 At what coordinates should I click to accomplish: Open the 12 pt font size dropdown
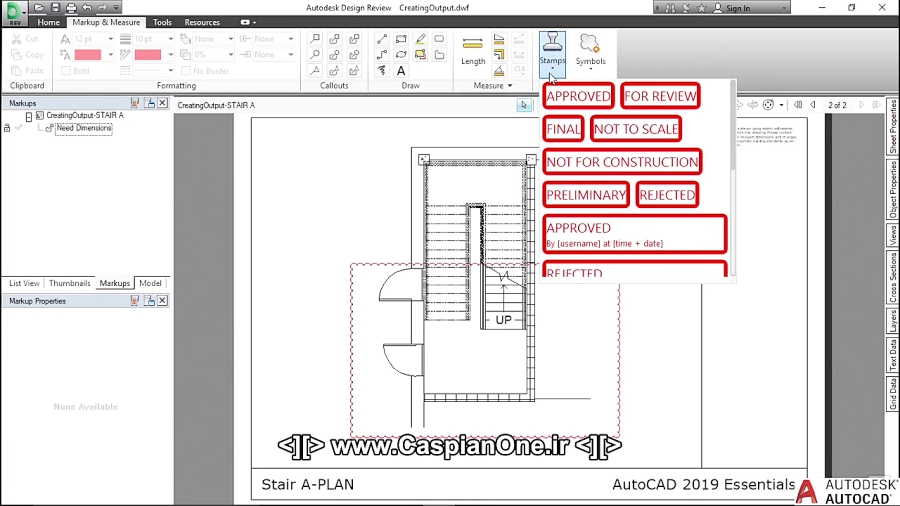(110, 39)
